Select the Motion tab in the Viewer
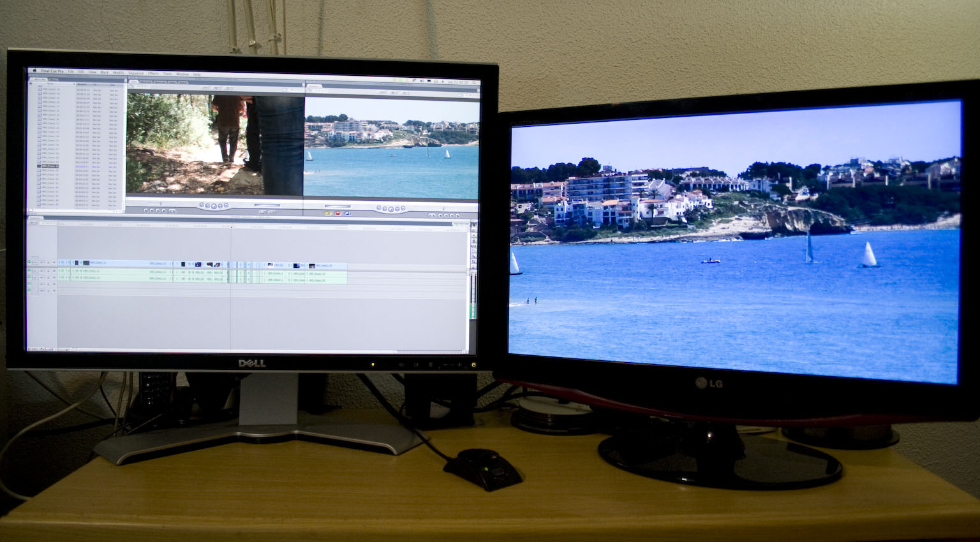Image resolution: width=980 pixels, height=542 pixels. 183,83
